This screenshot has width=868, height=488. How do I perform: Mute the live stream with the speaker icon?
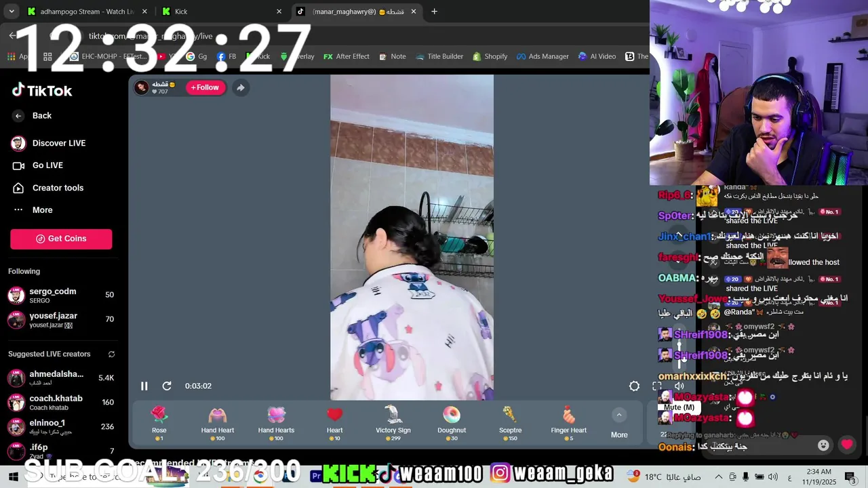click(679, 386)
